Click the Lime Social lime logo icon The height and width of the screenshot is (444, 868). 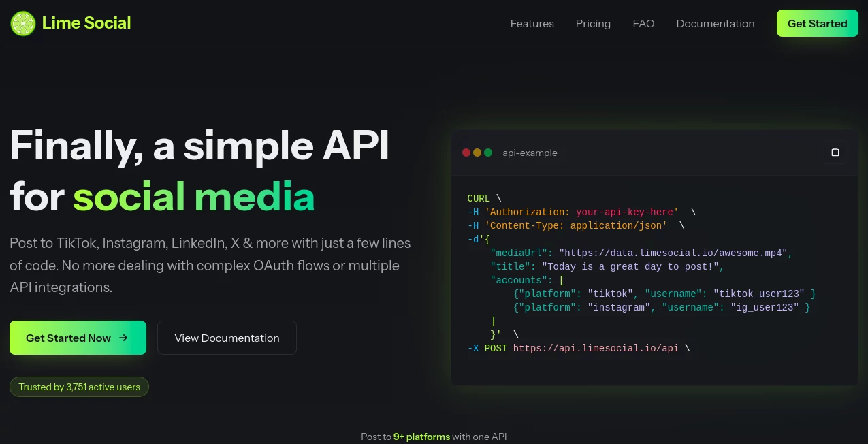(22, 23)
